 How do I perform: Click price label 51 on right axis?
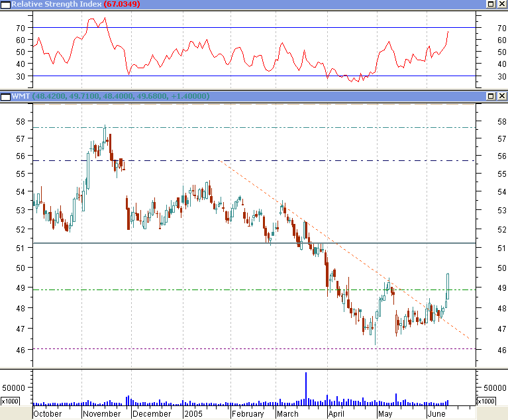[x=502, y=248]
